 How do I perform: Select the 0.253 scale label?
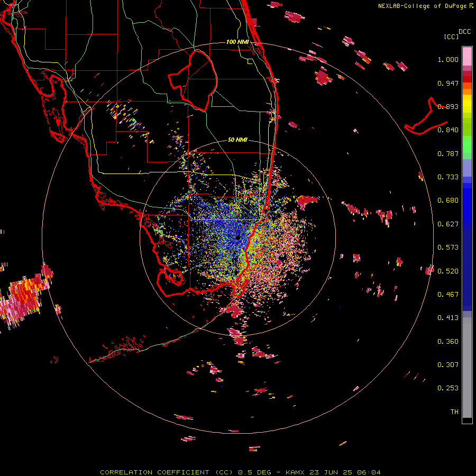click(448, 388)
